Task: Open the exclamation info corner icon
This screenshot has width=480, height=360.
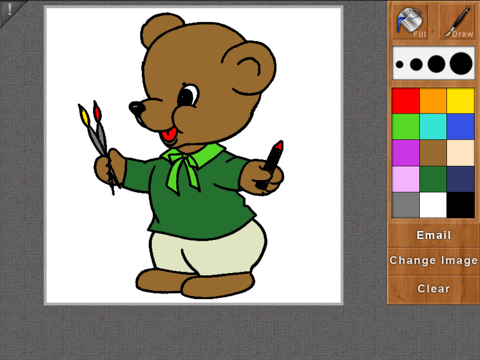Action: (9, 9)
